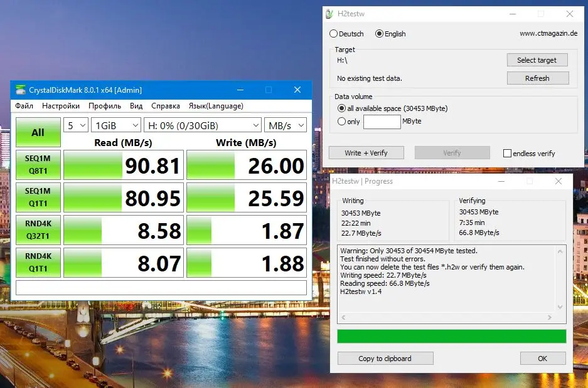Click the 8.58 read result
Image resolution: width=588 pixels, height=388 pixels.
(x=124, y=230)
